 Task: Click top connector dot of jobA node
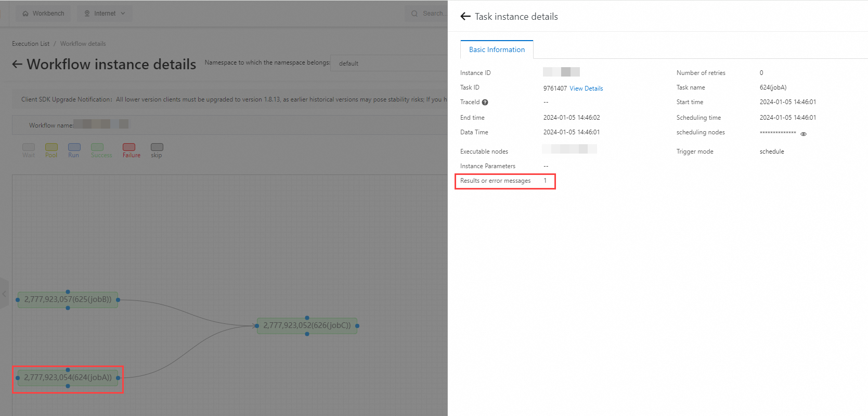[x=68, y=370]
